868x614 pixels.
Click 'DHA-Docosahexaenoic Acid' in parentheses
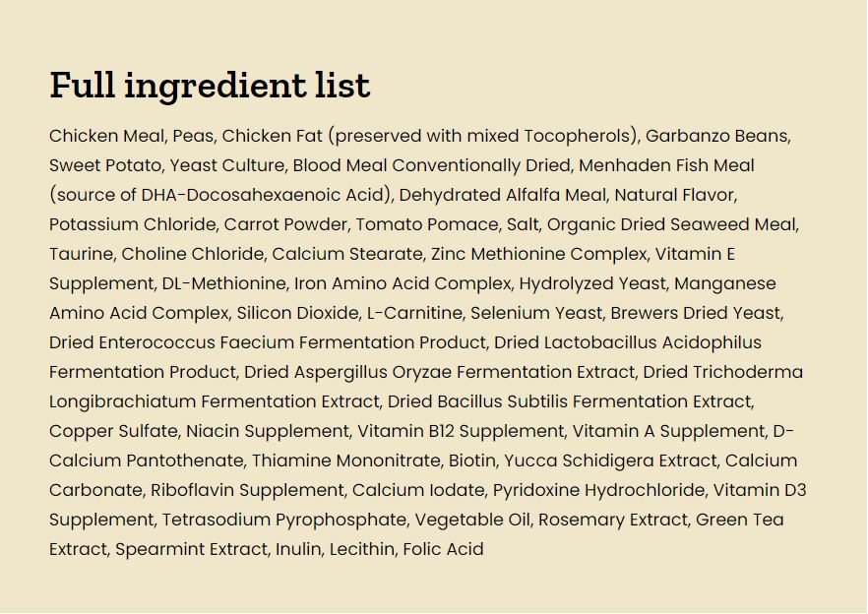pyautogui.click(x=263, y=195)
